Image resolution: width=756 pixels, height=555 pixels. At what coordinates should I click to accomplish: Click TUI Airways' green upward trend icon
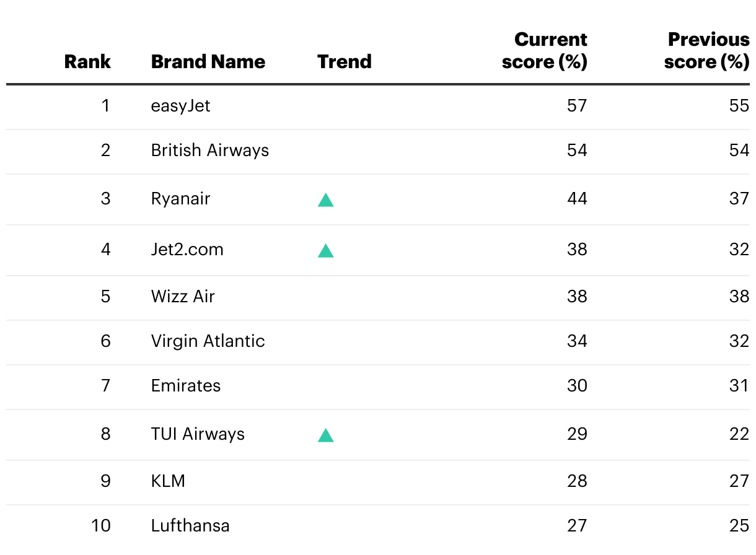[x=326, y=435]
